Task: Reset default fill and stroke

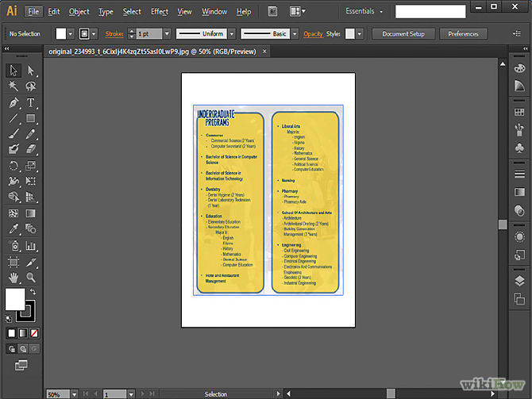Action: 9,319
